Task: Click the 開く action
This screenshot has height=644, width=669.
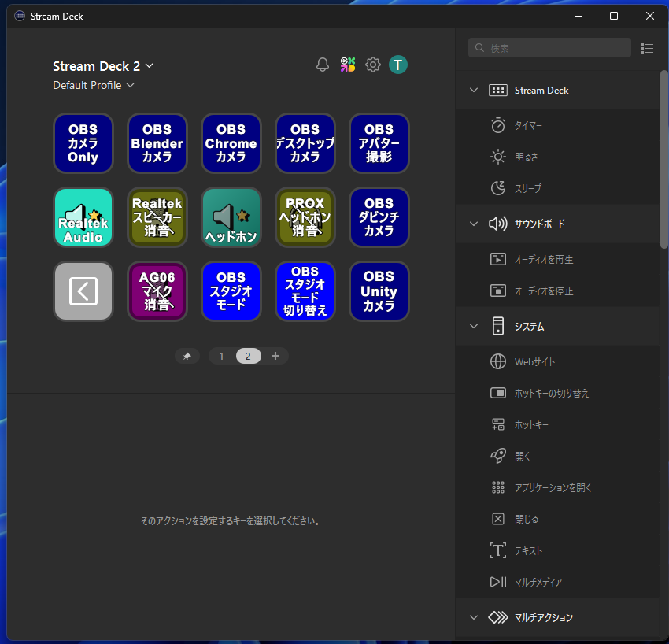Action: (x=558, y=456)
